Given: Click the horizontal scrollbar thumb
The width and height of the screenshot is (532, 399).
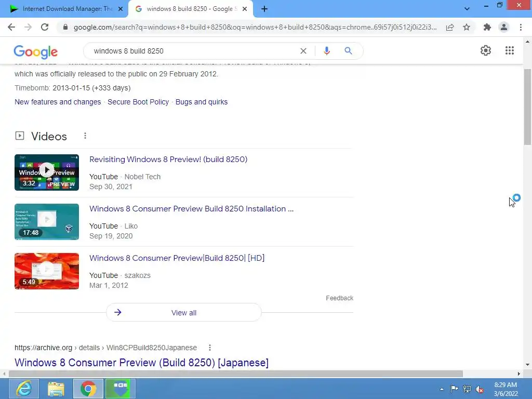Looking at the screenshot, I should tap(236, 374).
